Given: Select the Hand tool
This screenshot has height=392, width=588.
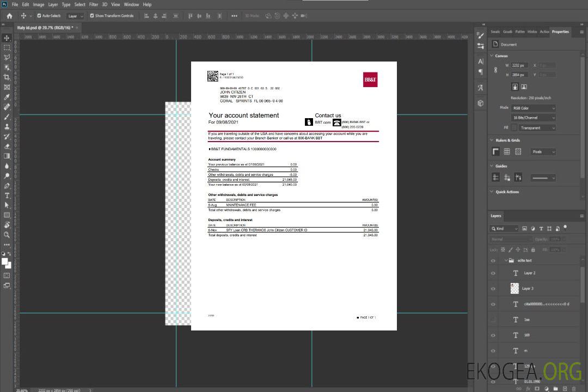Looking at the screenshot, I should (7, 225).
